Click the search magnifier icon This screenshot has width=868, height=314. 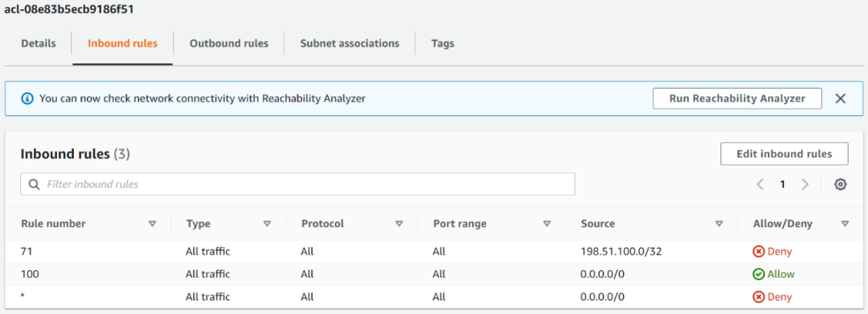pyautogui.click(x=34, y=185)
